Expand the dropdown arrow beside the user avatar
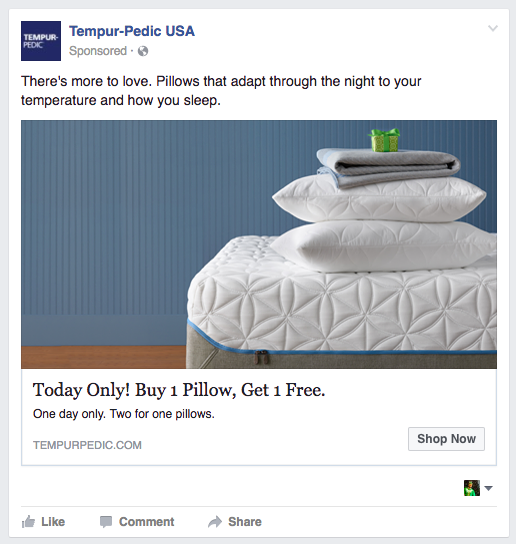 click(489, 488)
